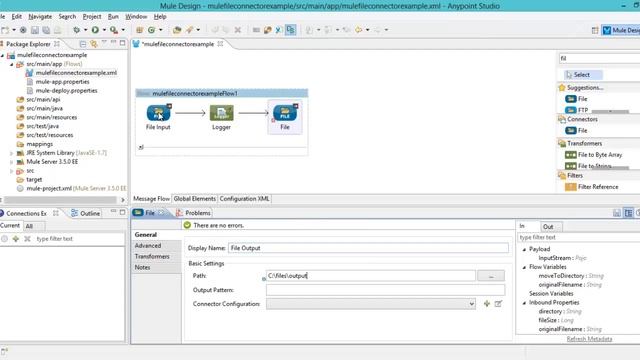Open the Problems tab

tap(193, 213)
